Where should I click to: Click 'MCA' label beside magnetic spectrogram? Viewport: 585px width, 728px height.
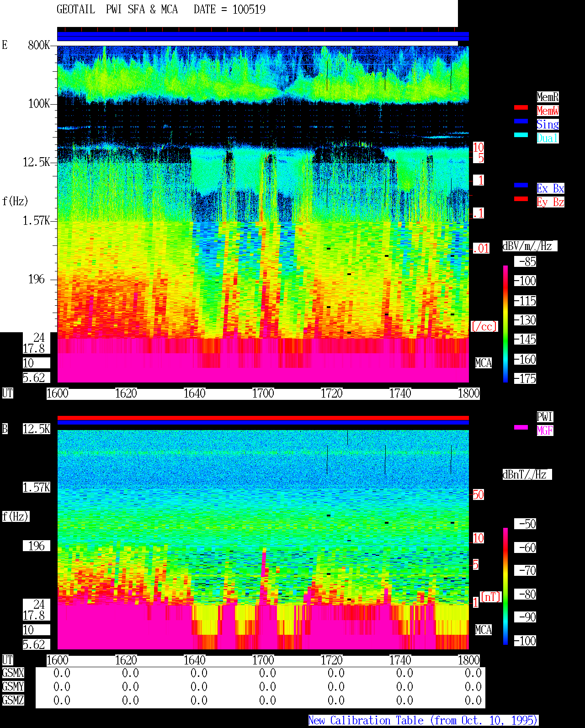click(x=483, y=630)
